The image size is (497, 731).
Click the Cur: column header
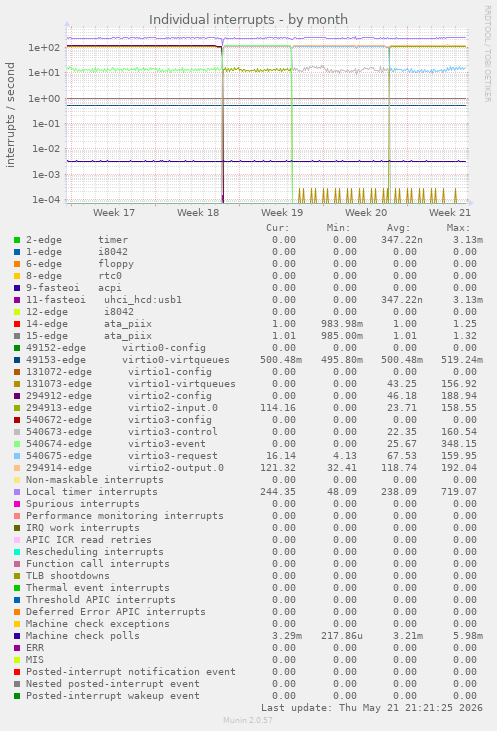(278, 228)
